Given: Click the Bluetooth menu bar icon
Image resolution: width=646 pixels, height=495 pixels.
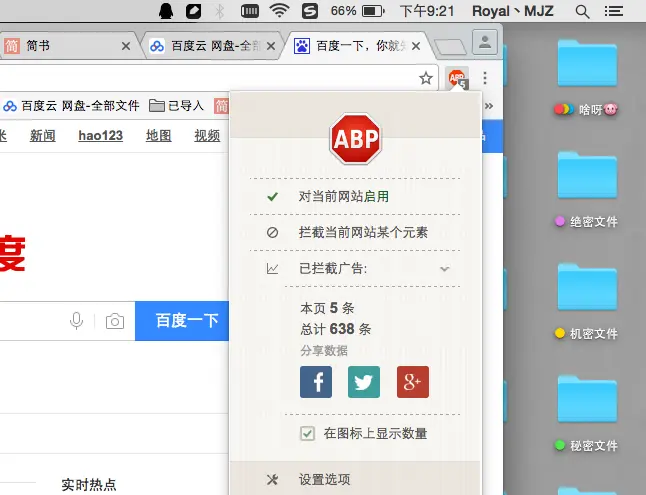Looking at the screenshot, I should 220,11.
